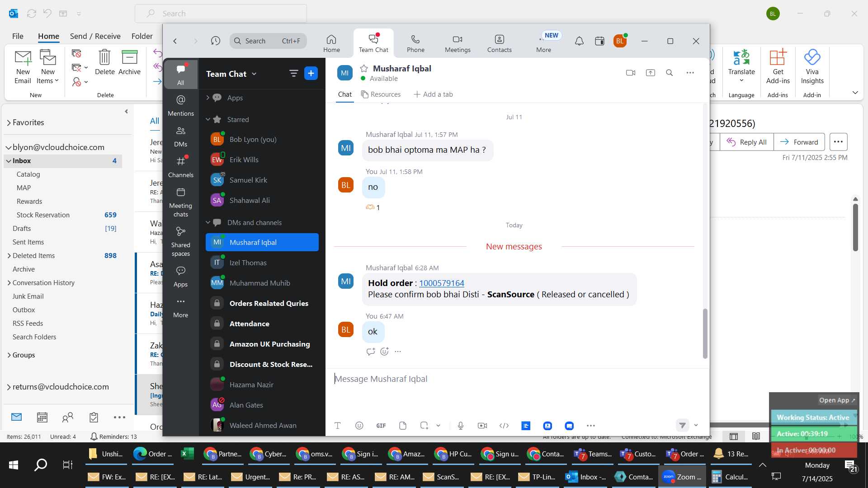Reply to the 'ok' message
This screenshot has width=868, height=488.
tap(371, 352)
